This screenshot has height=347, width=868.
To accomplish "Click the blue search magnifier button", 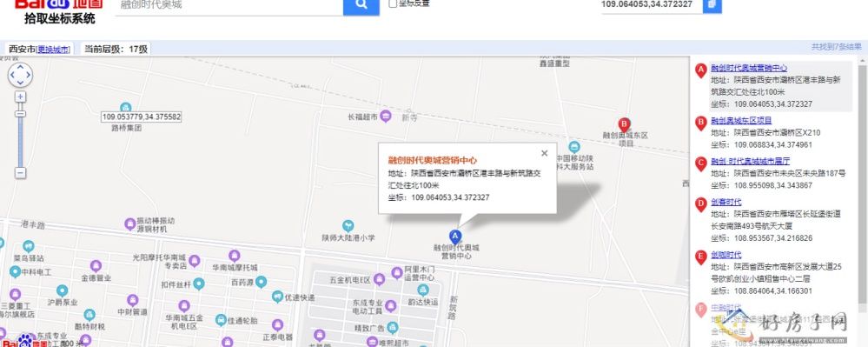I will [x=361, y=6].
